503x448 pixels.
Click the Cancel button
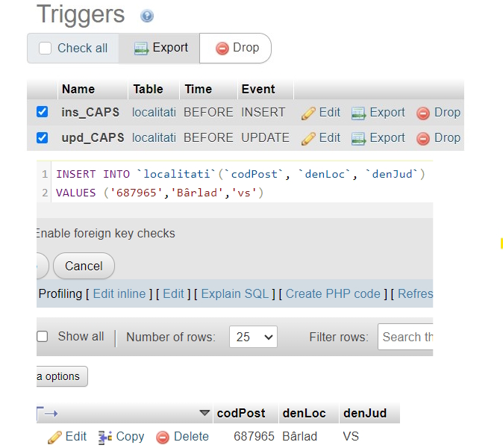point(84,266)
